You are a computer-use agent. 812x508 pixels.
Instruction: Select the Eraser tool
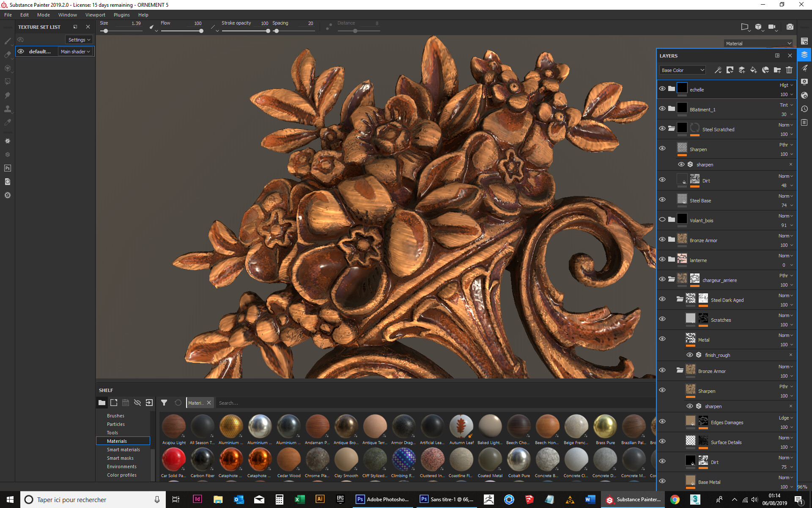tap(8, 55)
